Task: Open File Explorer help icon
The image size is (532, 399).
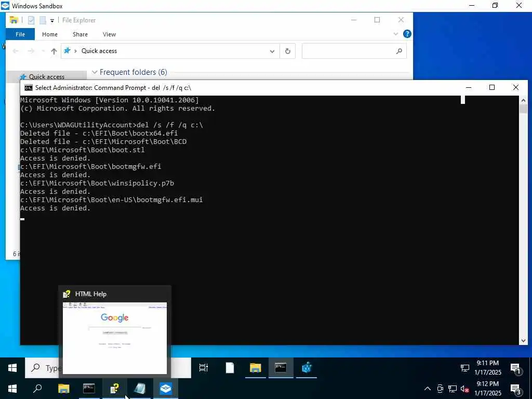Action: (x=407, y=34)
